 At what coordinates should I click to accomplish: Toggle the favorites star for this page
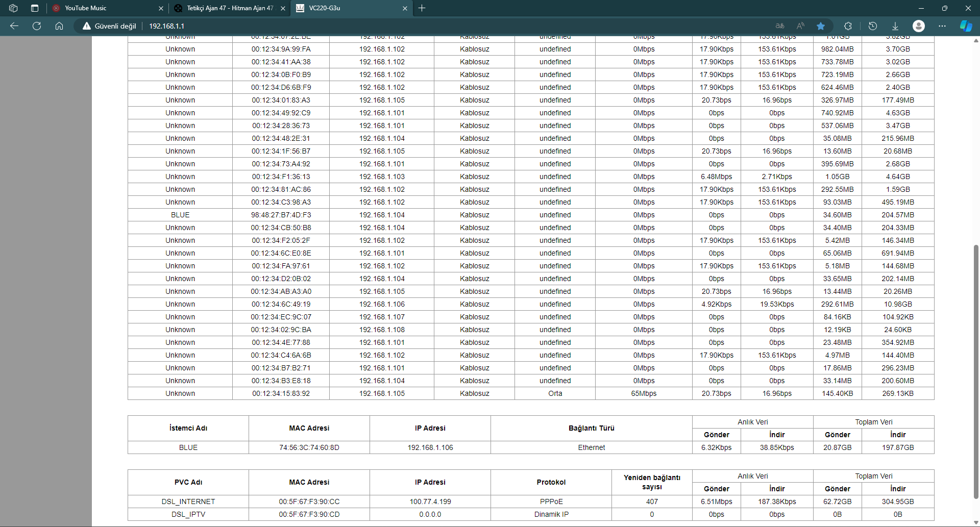[821, 26]
